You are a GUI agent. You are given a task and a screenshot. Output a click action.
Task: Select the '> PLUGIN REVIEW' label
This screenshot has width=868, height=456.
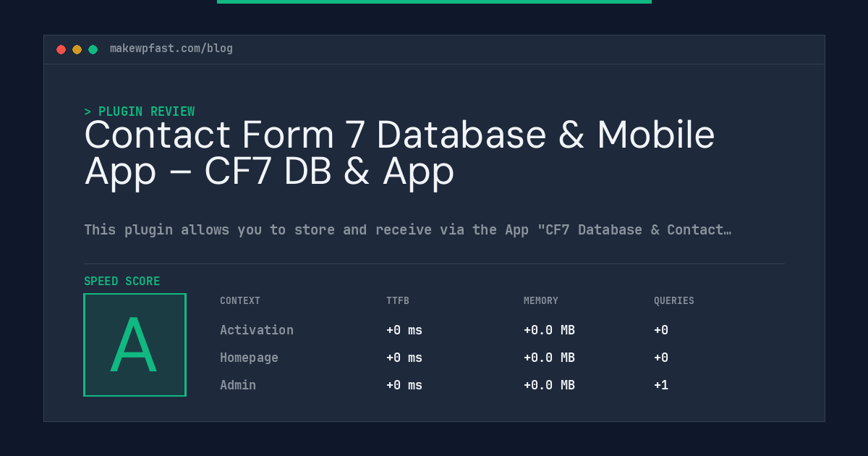pos(140,111)
